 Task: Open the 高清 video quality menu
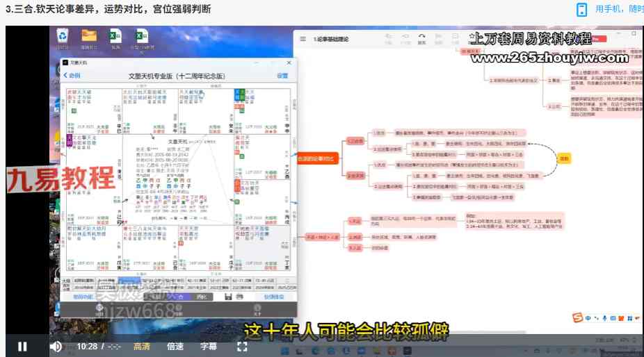point(142,346)
